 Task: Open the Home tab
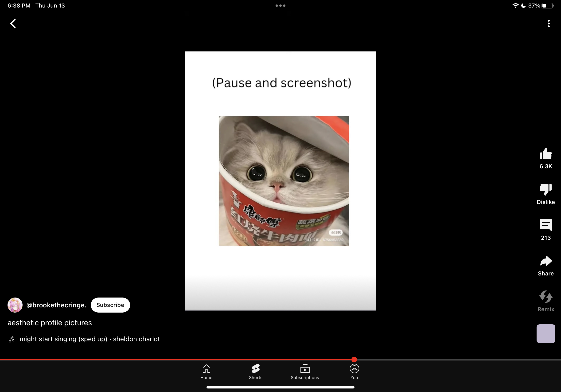pyautogui.click(x=206, y=372)
